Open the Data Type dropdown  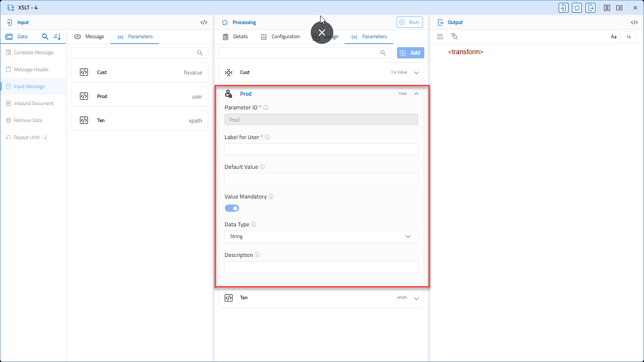coord(321,237)
